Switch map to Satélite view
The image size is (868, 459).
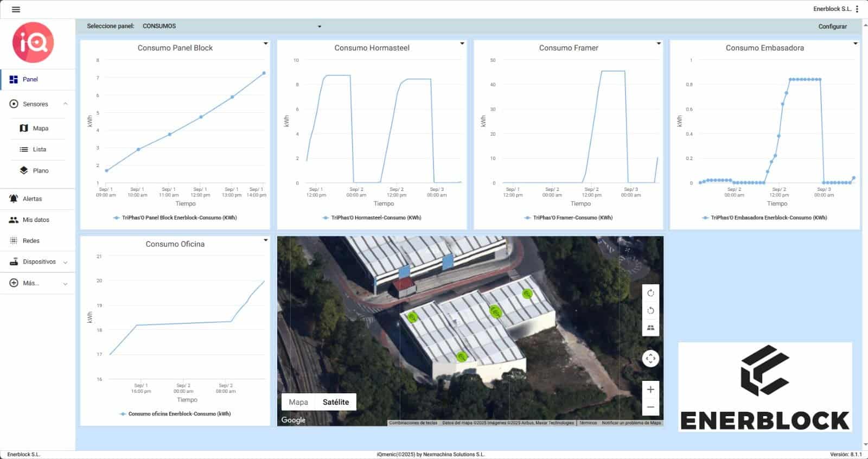pos(336,402)
